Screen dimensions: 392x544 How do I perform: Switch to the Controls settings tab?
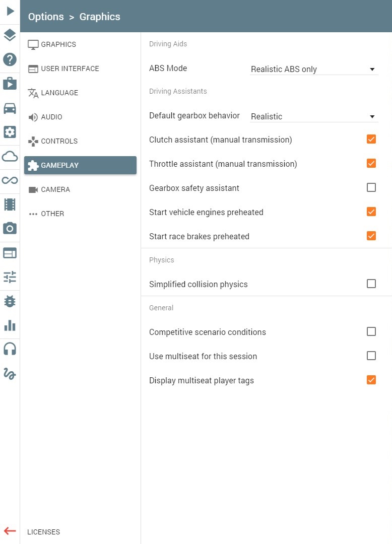click(80, 141)
